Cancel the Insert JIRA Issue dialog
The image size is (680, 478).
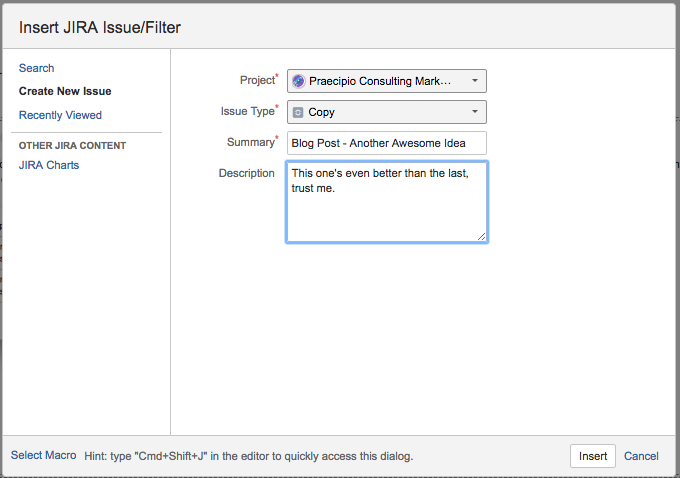(x=641, y=456)
